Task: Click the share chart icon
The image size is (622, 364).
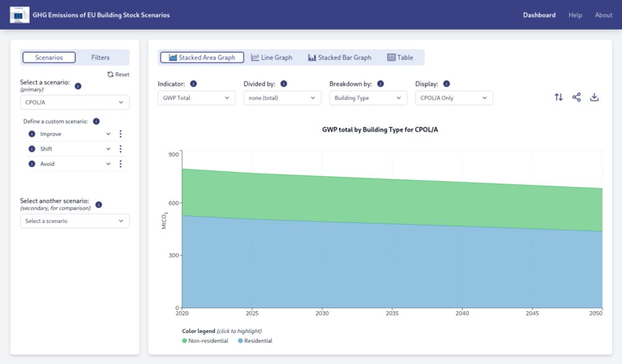Action: [x=577, y=97]
